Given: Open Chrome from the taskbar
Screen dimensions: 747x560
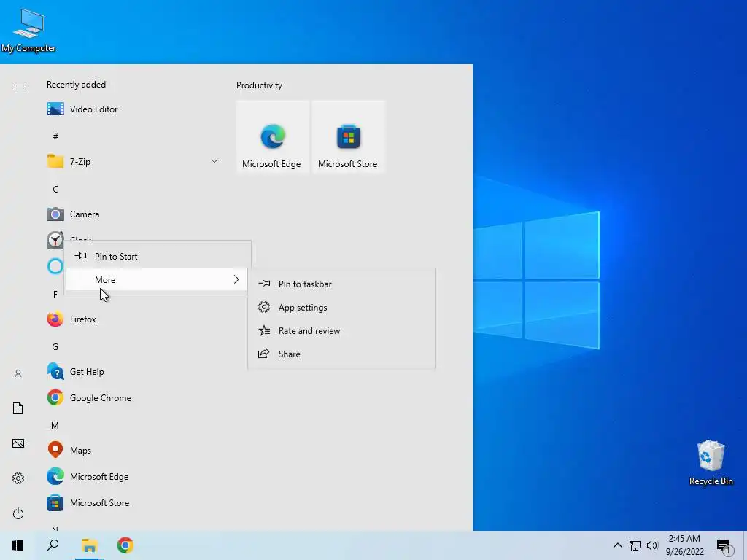Looking at the screenshot, I should [x=125, y=545].
